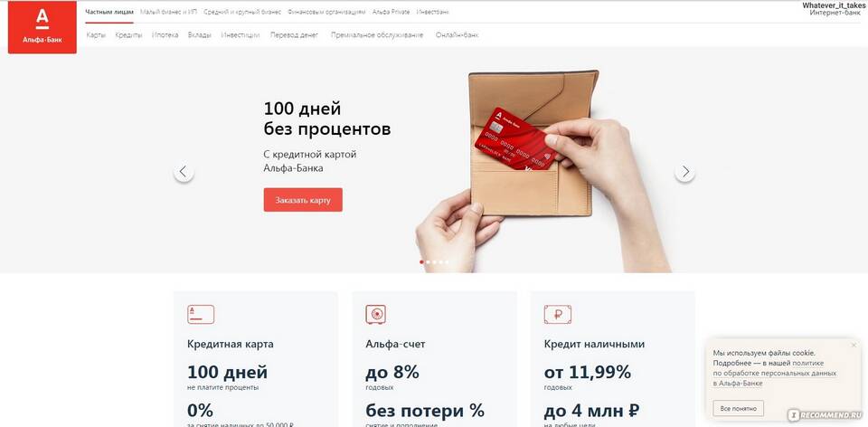This screenshot has width=868, height=427.
Task: Switch to Малый бизнес и ИП tab
Action: click(169, 12)
